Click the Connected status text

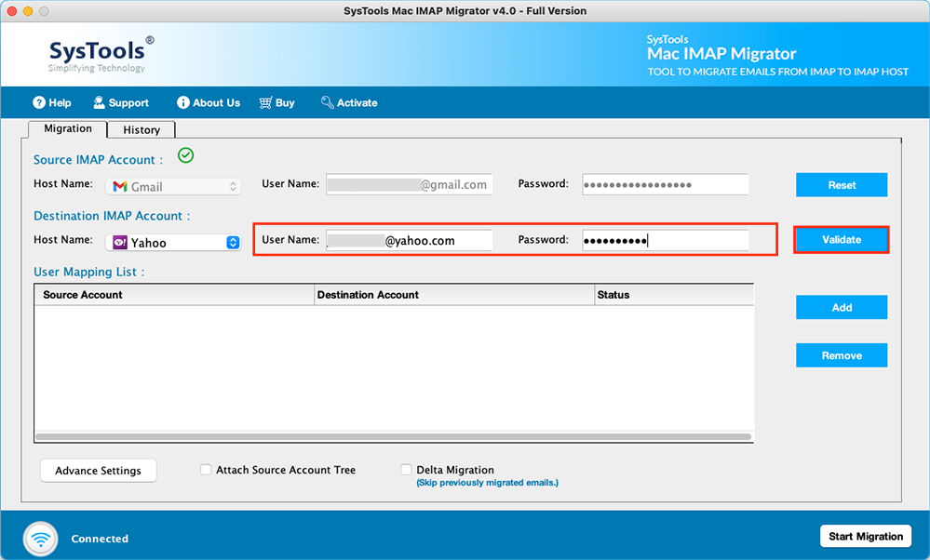pos(100,539)
